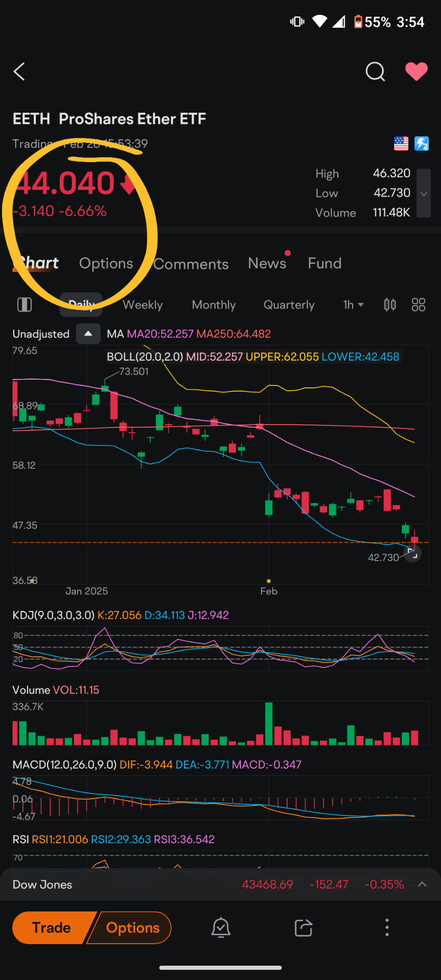The width and height of the screenshot is (441, 980).
Task: Toggle the split panel layout icon
Action: (x=24, y=305)
